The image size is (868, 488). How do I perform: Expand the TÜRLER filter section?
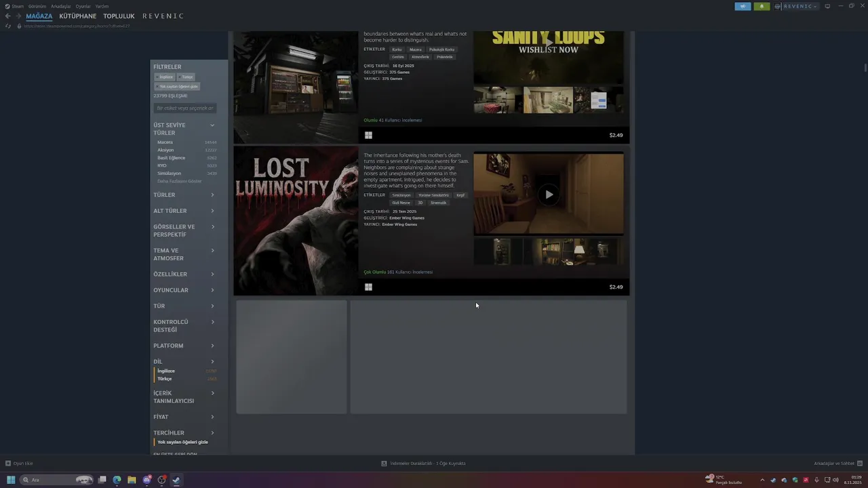(184, 195)
